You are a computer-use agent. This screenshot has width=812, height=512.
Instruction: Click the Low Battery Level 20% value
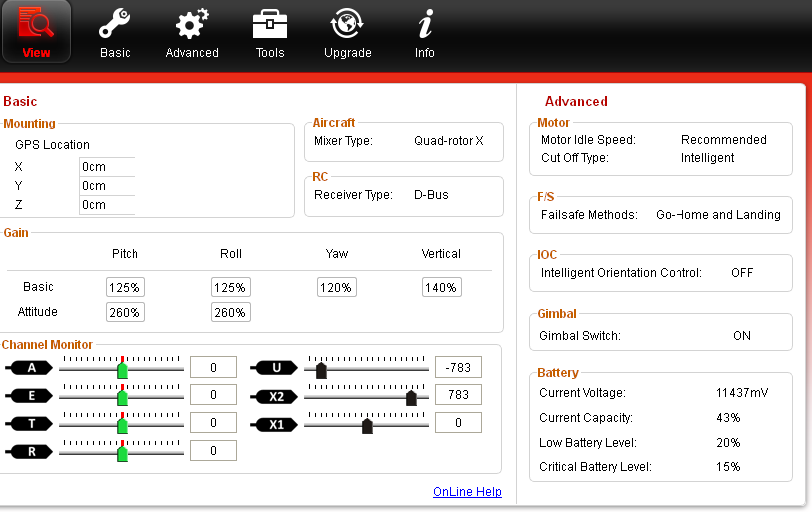728,443
